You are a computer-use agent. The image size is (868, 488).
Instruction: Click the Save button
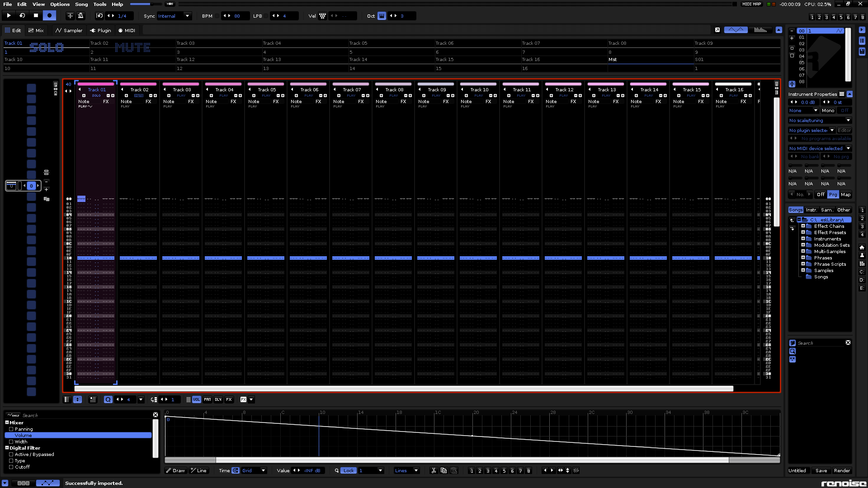pyautogui.click(x=821, y=471)
